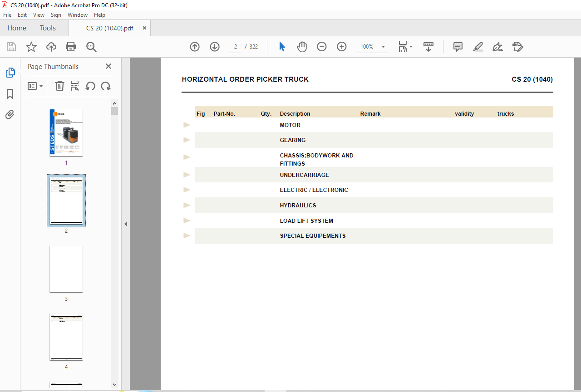Select page 3 thumbnail

coord(66,269)
